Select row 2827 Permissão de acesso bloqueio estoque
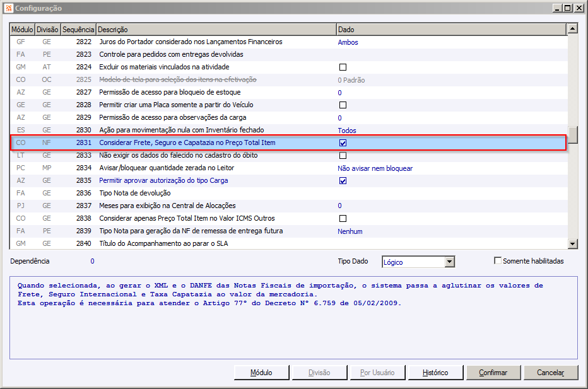 click(288, 92)
